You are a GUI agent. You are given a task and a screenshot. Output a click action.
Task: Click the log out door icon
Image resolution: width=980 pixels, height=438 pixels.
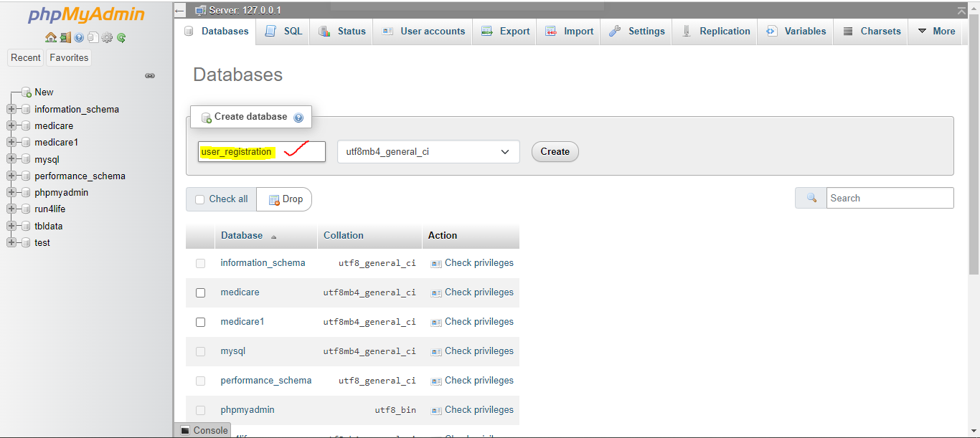pyautogui.click(x=65, y=37)
